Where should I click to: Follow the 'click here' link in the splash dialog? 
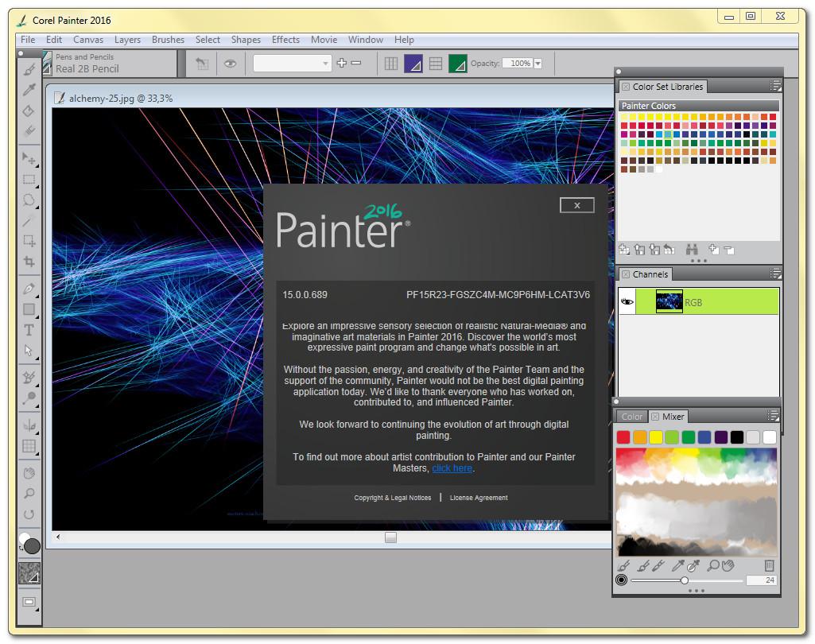click(x=452, y=468)
